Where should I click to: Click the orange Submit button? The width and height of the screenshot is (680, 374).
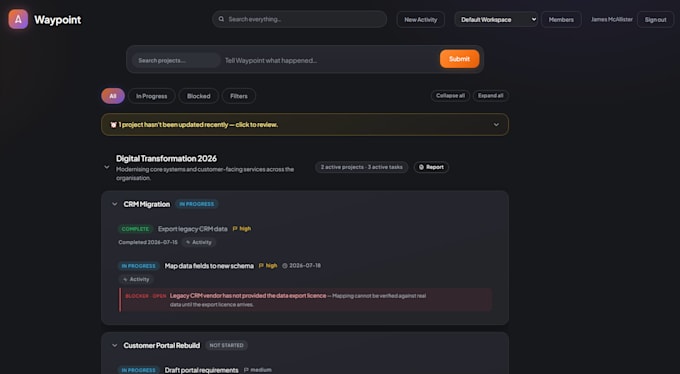[x=459, y=59]
